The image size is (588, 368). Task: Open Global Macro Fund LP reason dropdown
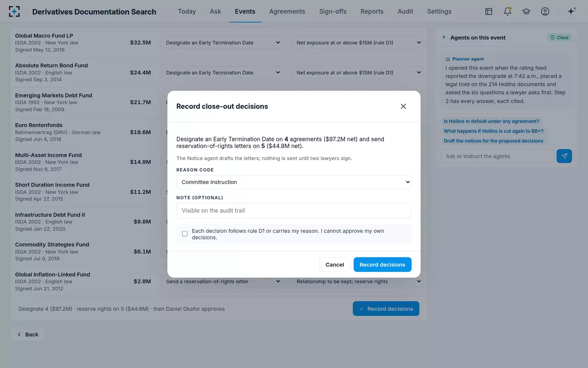point(357,43)
